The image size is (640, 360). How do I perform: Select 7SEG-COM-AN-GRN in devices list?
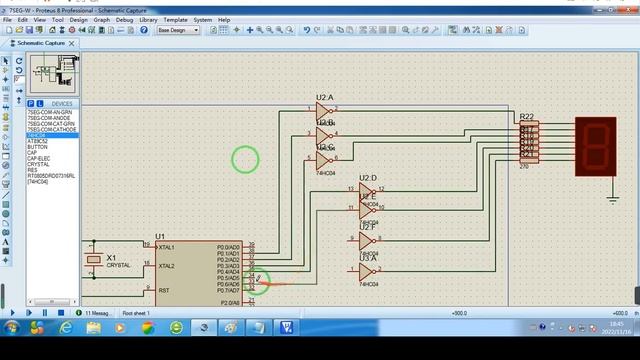(50, 112)
